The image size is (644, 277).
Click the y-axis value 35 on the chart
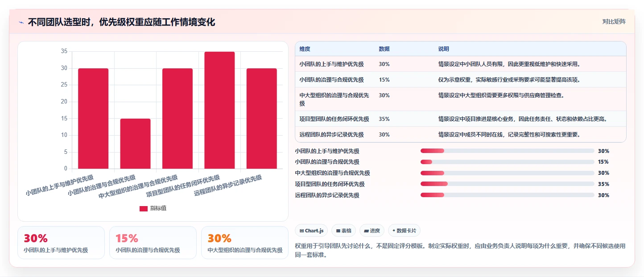pos(64,51)
